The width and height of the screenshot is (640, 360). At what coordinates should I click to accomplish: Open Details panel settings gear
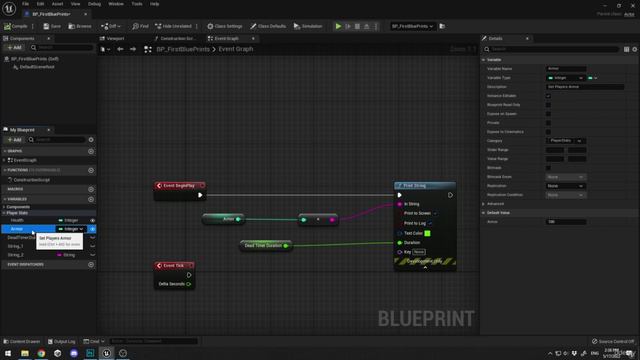(635, 49)
